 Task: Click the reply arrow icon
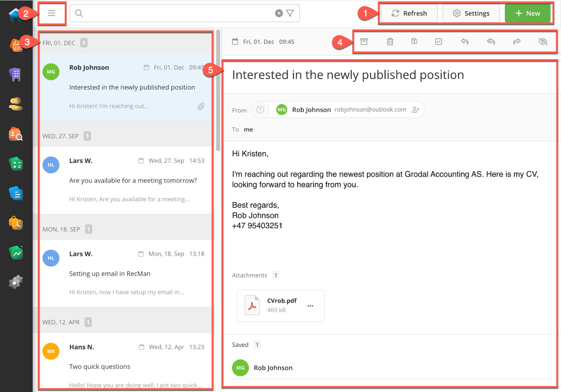(x=465, y=42)
